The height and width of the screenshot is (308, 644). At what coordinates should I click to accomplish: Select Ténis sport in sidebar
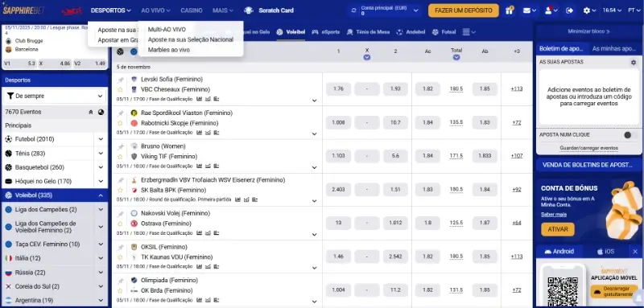click(x=30, y=154)
